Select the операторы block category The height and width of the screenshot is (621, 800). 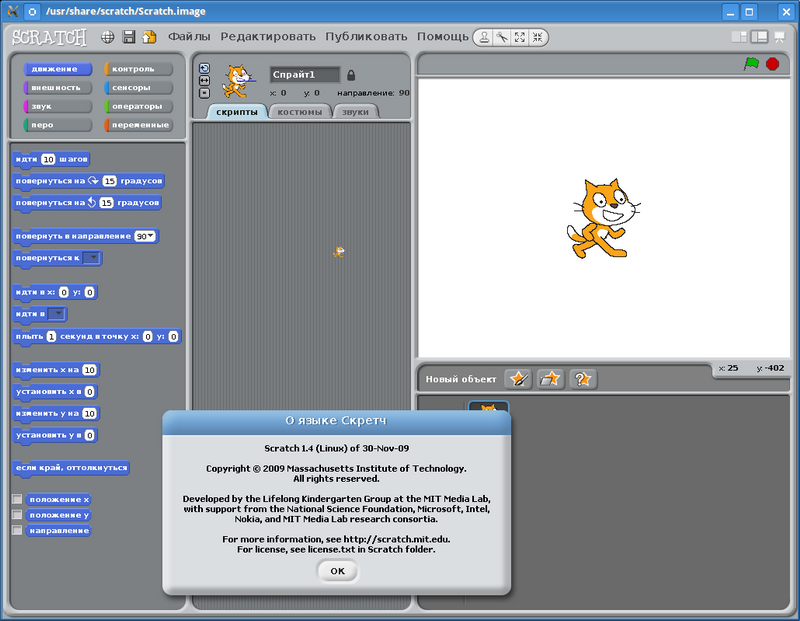(138, 106)
